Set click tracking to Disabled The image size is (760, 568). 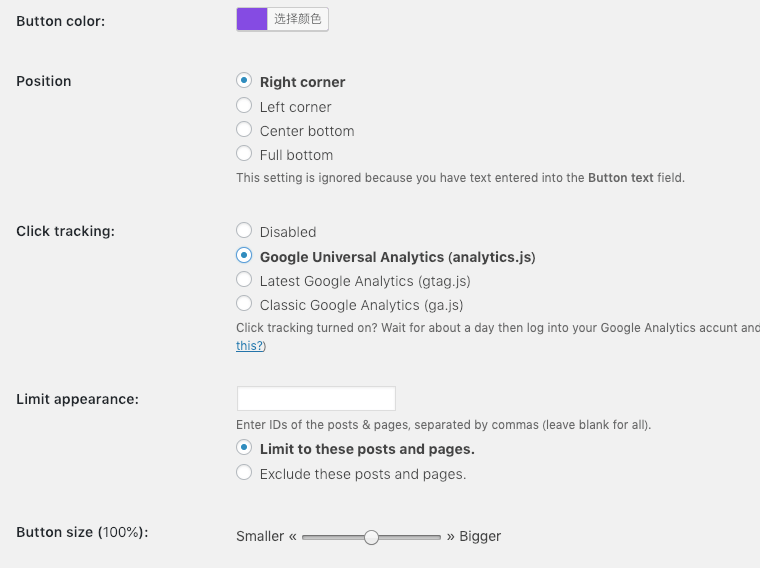tap(244, 230)
